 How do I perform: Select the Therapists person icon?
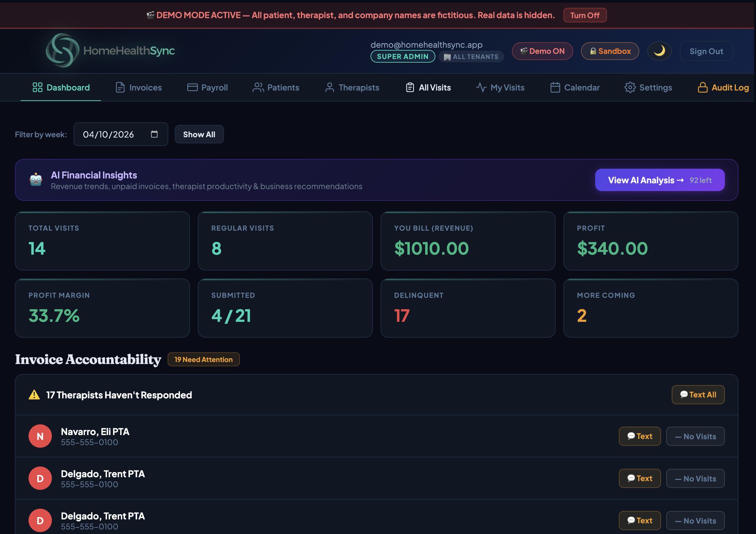(x=329, y=87)
